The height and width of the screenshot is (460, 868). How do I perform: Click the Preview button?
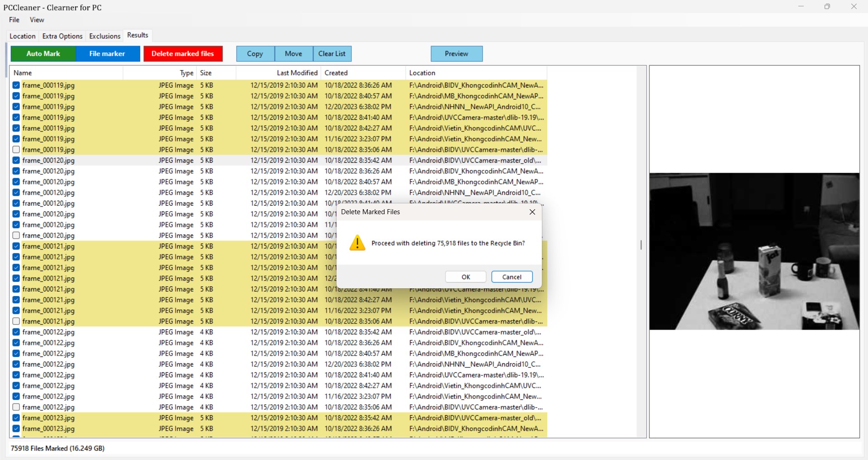456,54
